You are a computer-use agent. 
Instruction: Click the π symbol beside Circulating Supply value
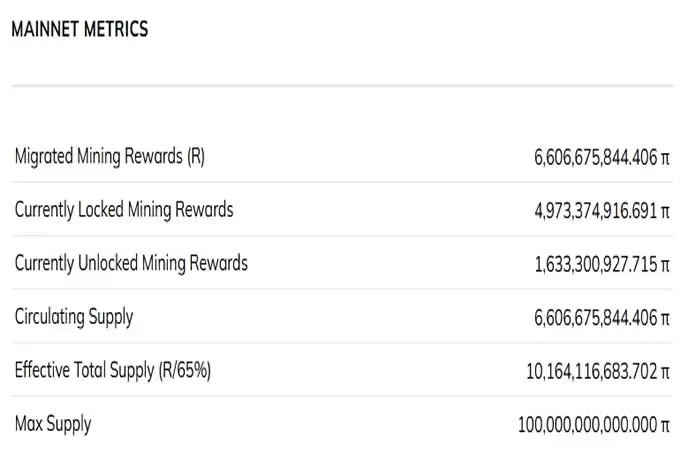pos(665,319)
